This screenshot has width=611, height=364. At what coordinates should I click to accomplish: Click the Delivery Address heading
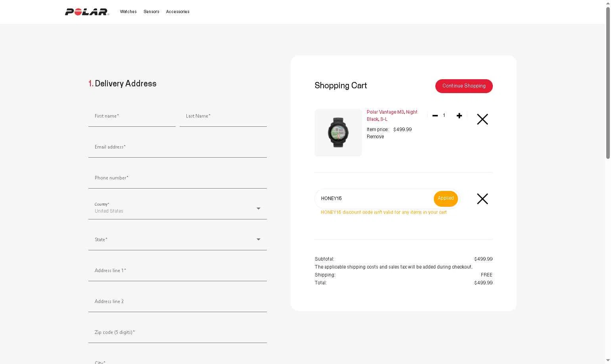(x=123, y=84)
